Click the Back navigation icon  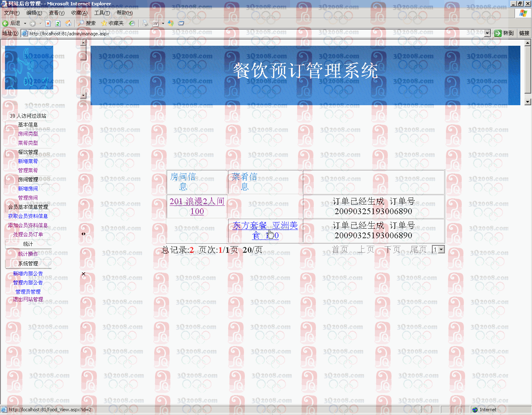pyautogui.click(x=5, y=23)
